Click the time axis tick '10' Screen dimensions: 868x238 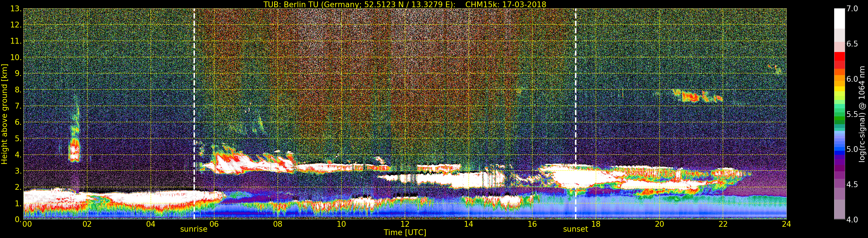pyautogui.click(x=341, y=224)
